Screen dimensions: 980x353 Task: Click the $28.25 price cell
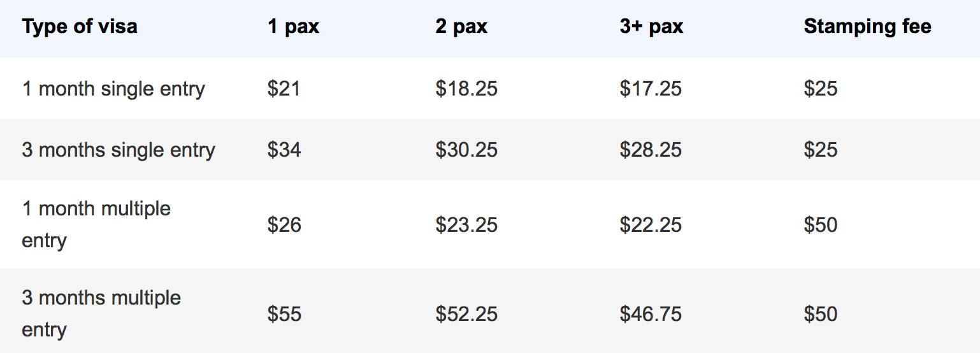651,150
